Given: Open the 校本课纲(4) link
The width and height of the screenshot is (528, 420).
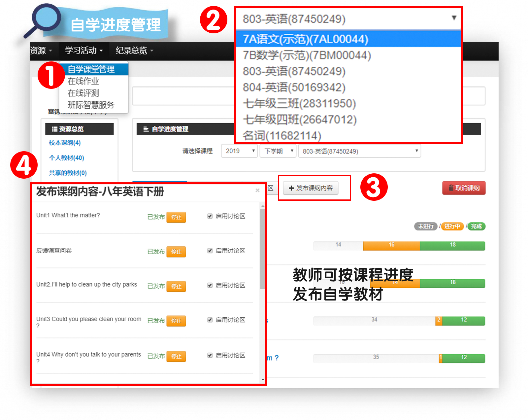Looking at the screenshot, I should [x=65, y=143].
